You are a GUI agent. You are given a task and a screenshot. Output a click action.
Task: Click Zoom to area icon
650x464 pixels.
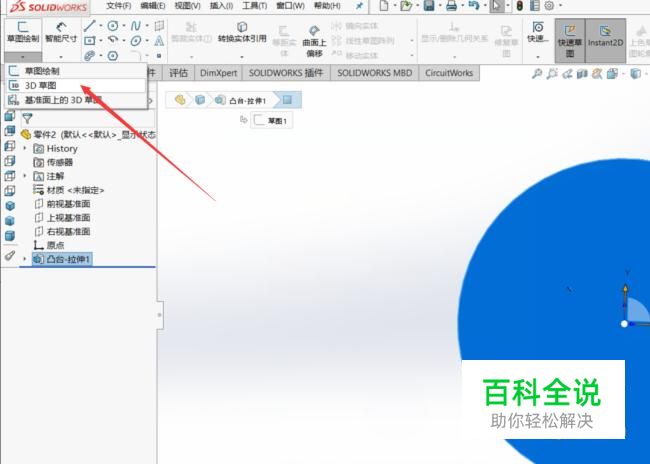click(552, 74)
